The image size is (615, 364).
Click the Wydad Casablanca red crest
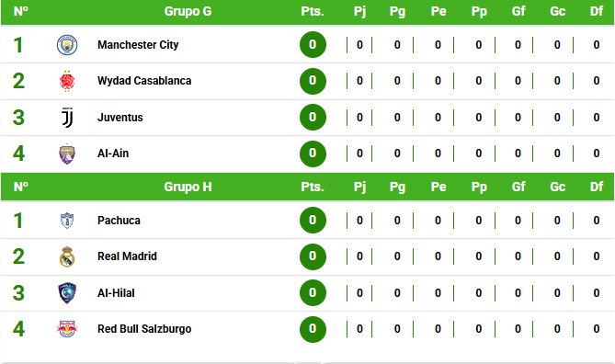point(67,81)
